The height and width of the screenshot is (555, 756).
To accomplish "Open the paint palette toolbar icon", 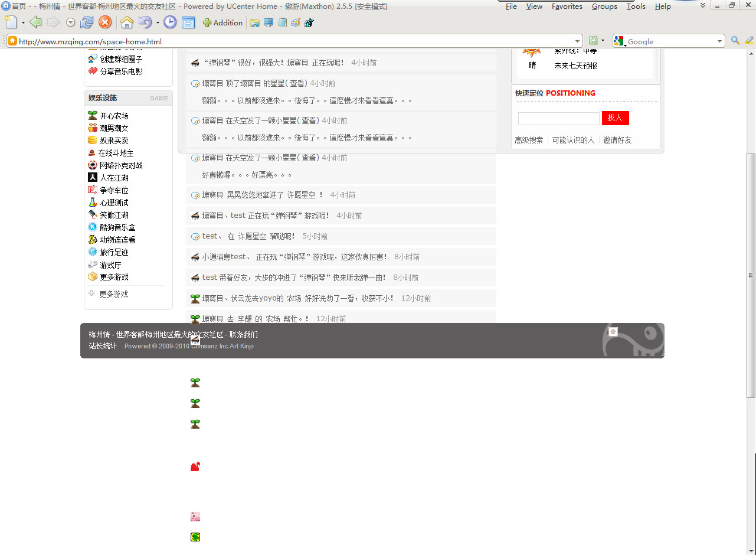I will point(296,23).
